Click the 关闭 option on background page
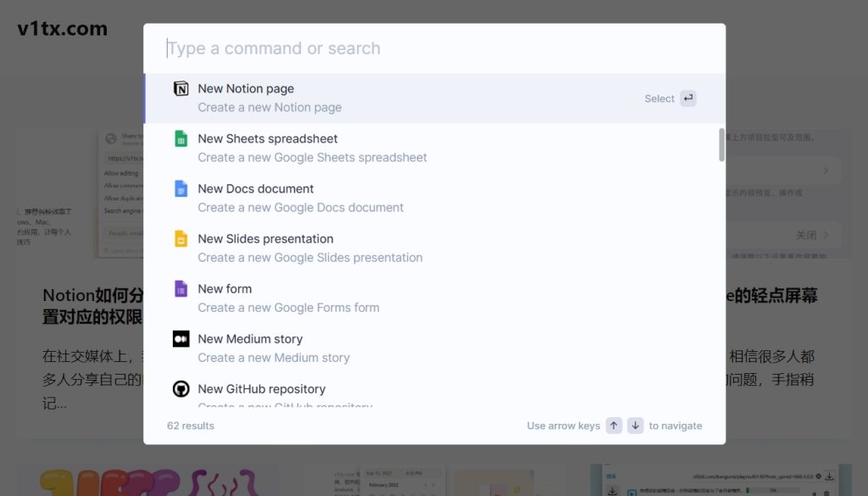The width and height of the screenshot is (868, 496). [x=806, y=235]
